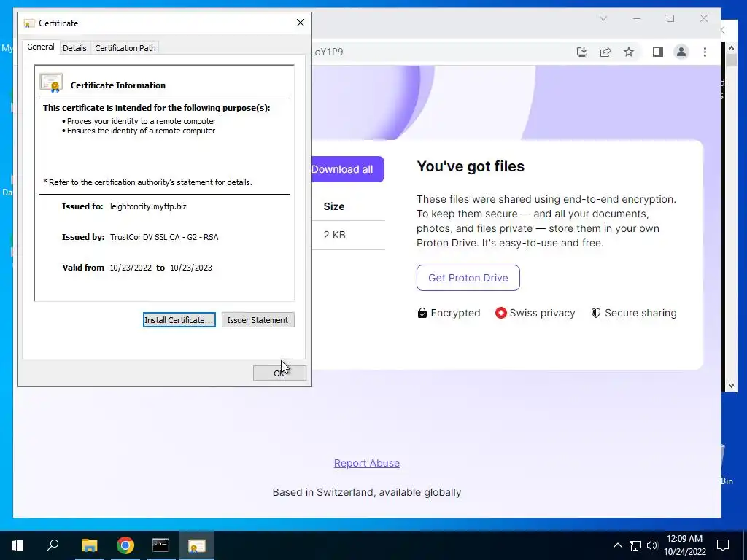This screenshot has width=747, height=560.
Task: Click Get Proton Drive button
Action: point(468,278)
